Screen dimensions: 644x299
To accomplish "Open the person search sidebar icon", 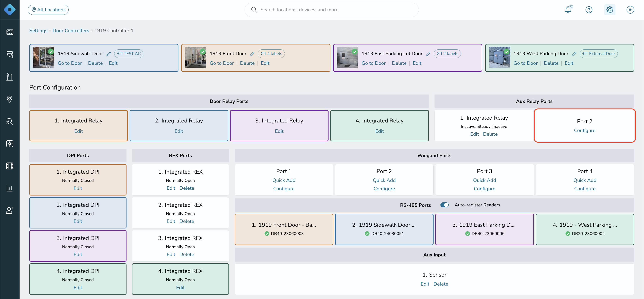I will tap(10, 121).
